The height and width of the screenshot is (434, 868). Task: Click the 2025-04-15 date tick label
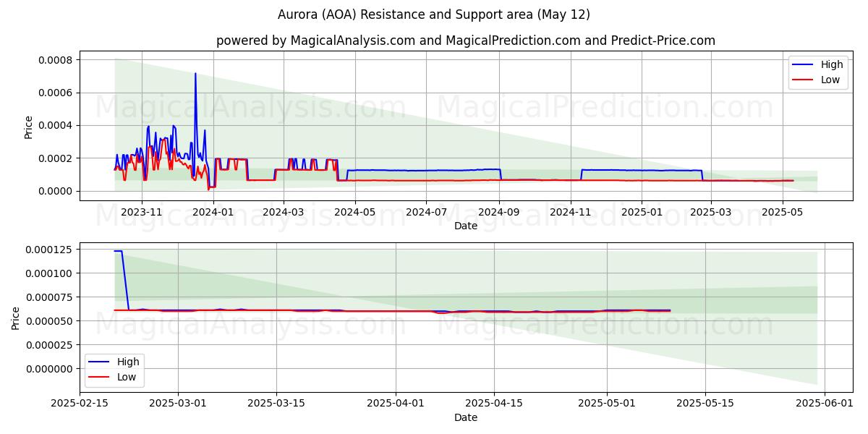pyautogui.click(x=494, y=404)
